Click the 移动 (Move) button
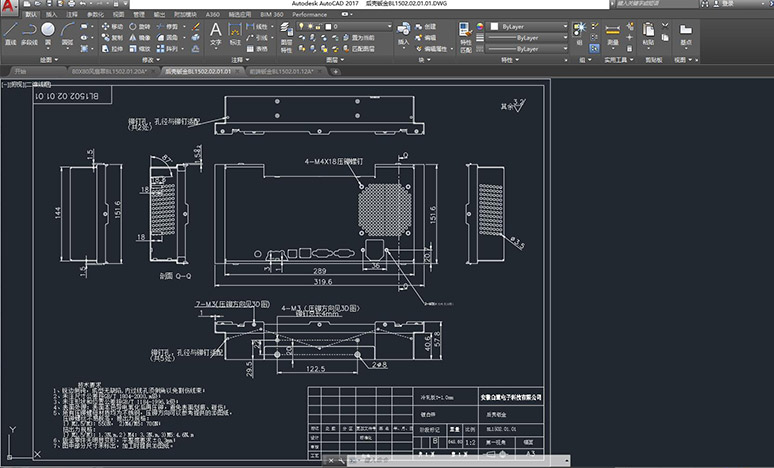The height and width of the screenshot is (468, 774). tap(112, 26)
